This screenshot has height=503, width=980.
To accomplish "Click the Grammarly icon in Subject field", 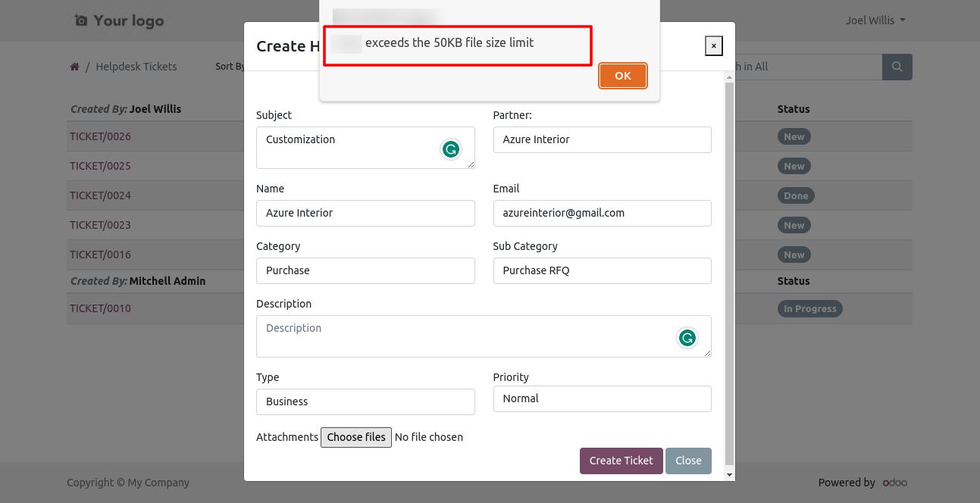I will [451, 149].
